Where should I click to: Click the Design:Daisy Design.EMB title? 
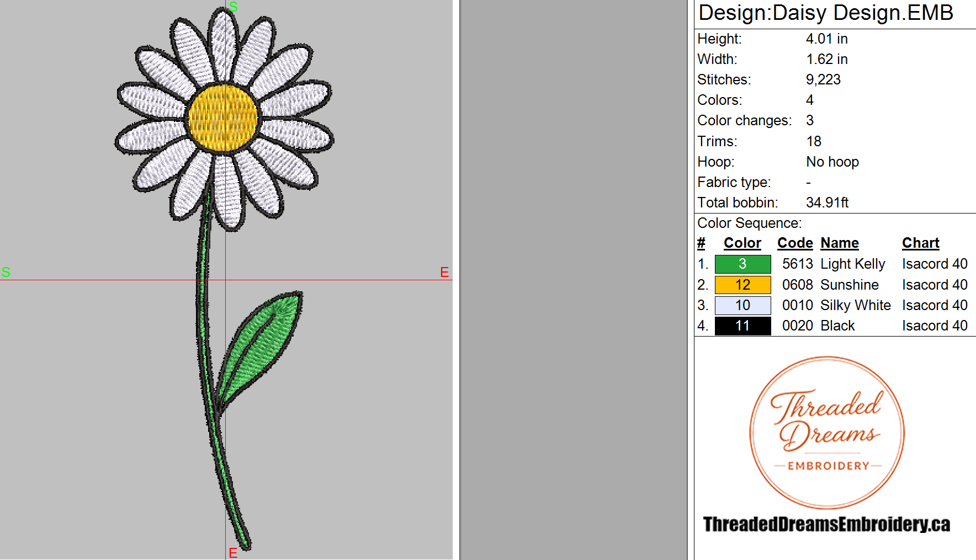pos(826,13)
